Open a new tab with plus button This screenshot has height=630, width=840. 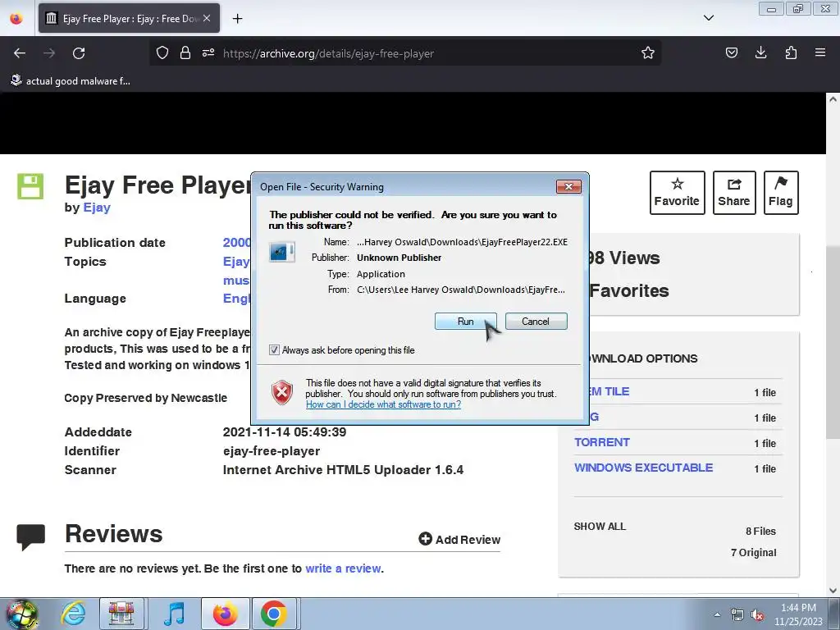click(237, 19)
